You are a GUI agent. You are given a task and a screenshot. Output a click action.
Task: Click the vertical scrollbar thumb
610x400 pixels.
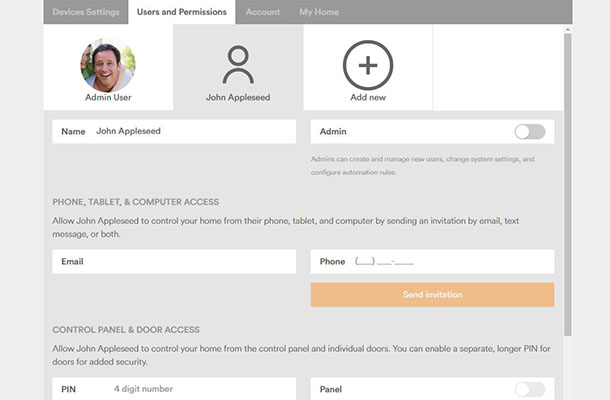pyautogui.click(x=568, y=185)
